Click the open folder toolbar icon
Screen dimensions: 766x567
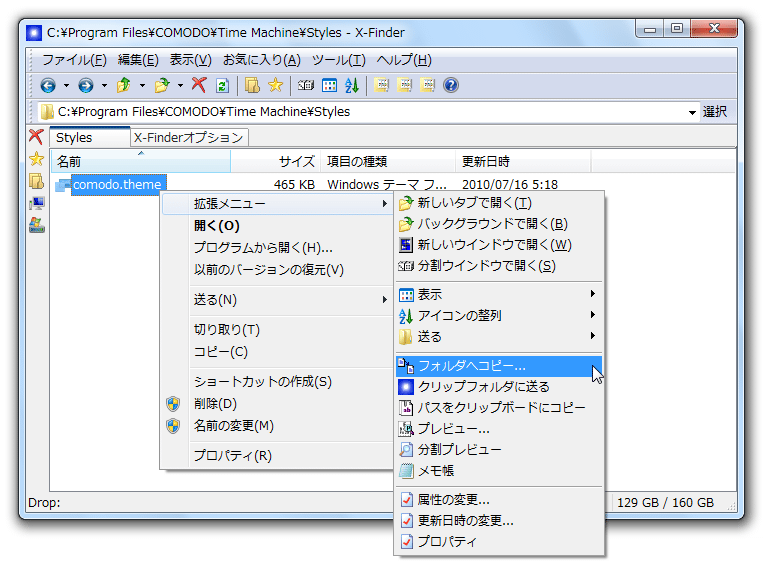(162, 85)
